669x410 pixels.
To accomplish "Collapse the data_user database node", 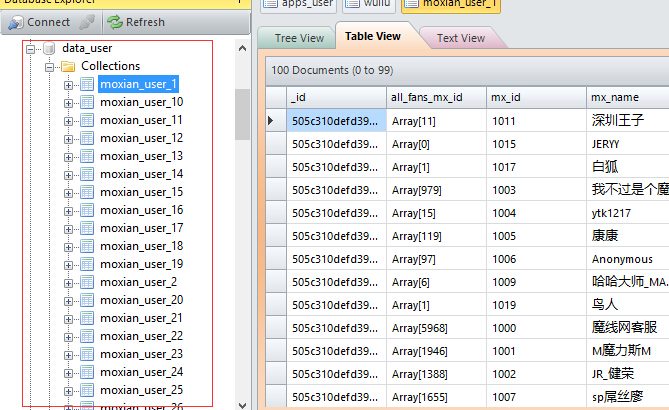I will pos(30,49).
